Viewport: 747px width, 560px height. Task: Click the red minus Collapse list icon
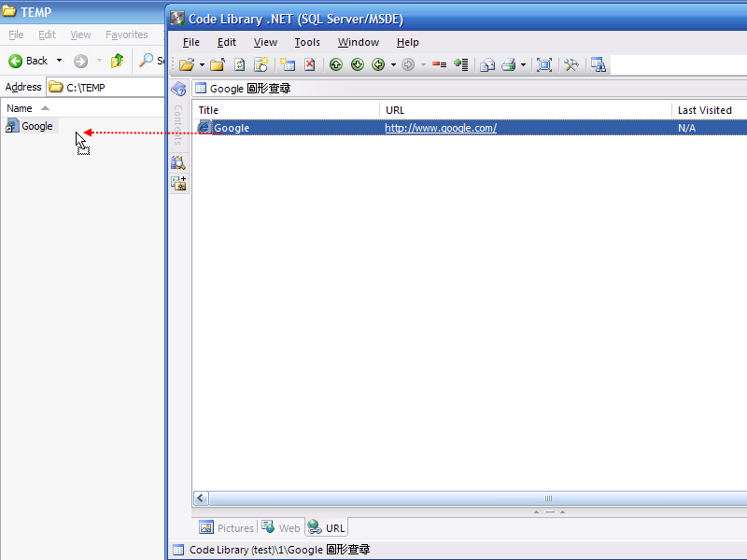[439, 64]
